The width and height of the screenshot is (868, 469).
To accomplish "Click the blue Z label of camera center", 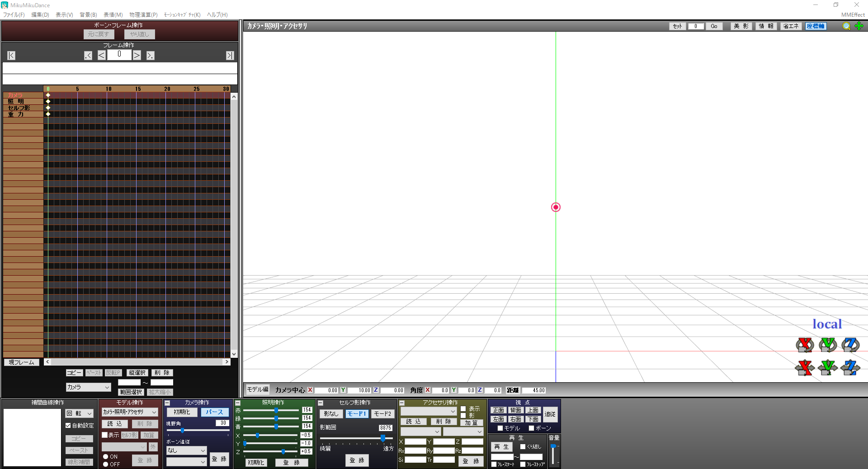I will click(376, 390).
